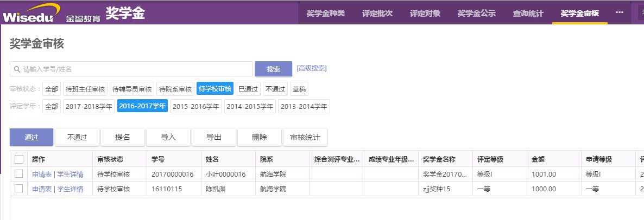Open the 奖学金种类 tab
This screenshot has height=220, width=644.
326,13
